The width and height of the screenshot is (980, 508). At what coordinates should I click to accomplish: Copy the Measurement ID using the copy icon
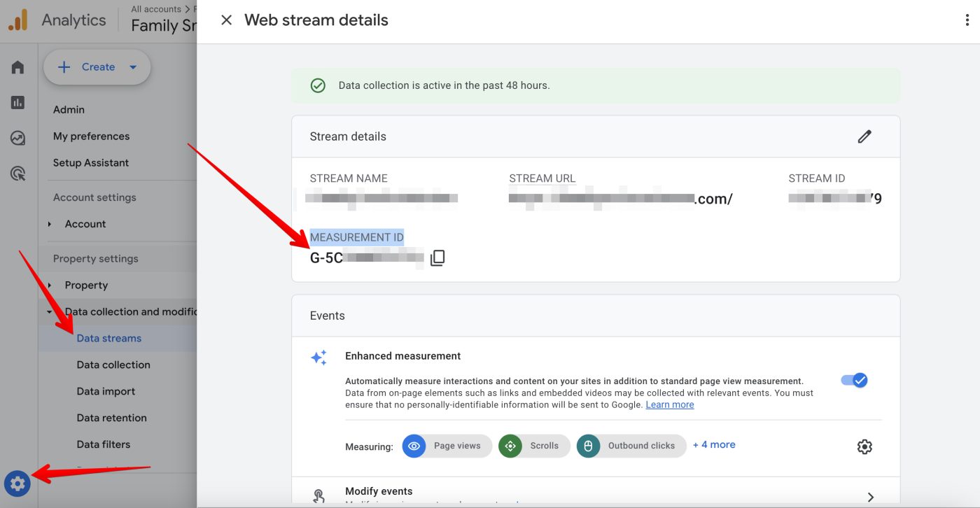click(437, 257)
